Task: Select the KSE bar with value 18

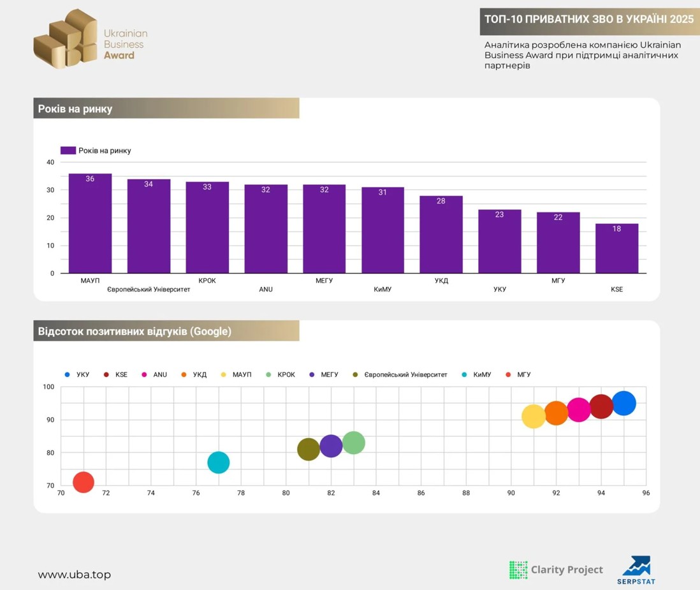Action: point(616,248)
